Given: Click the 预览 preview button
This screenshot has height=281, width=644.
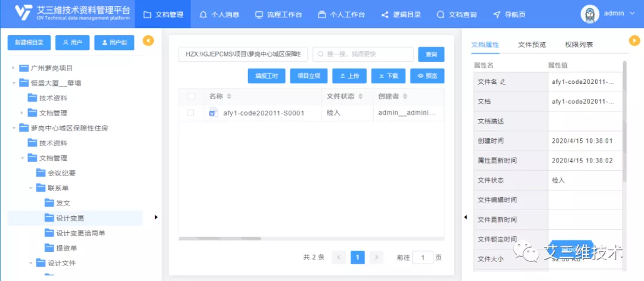Looking at the screenshot, I should (427, 76).
